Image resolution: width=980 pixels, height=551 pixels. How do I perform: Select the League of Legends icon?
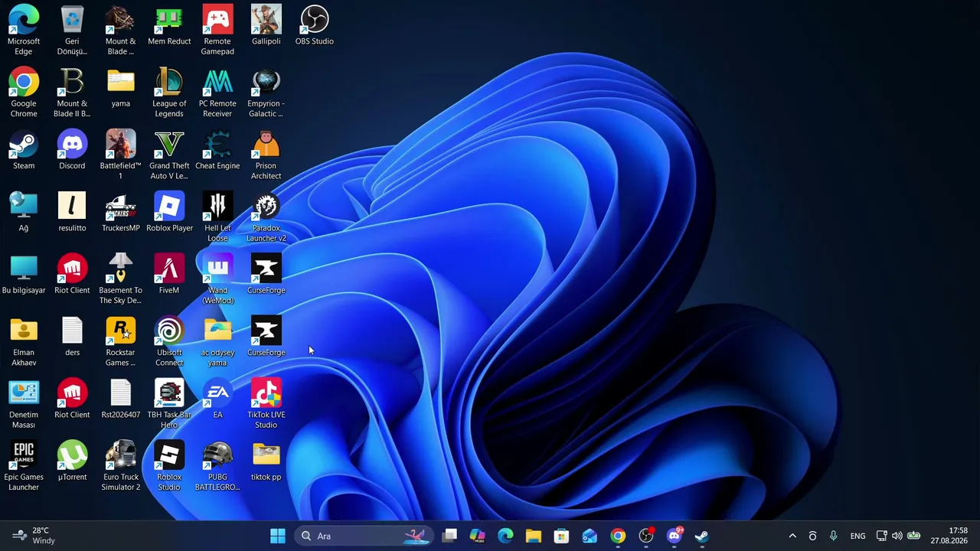pyautogui.click(x=169, y=93)
